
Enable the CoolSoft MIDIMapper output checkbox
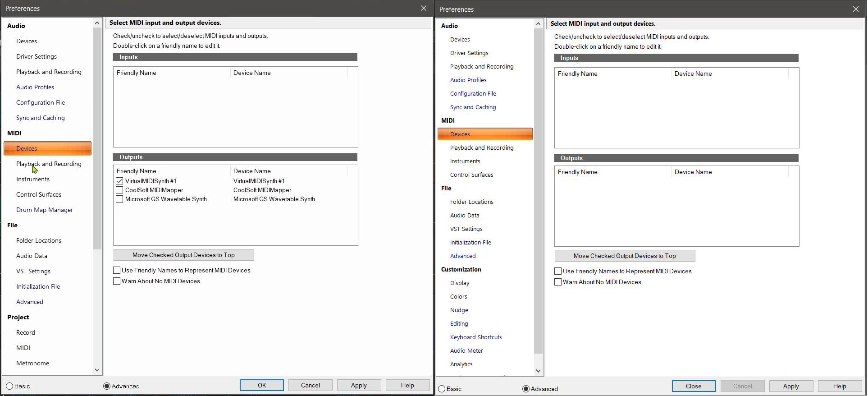(x=119, y=190)
